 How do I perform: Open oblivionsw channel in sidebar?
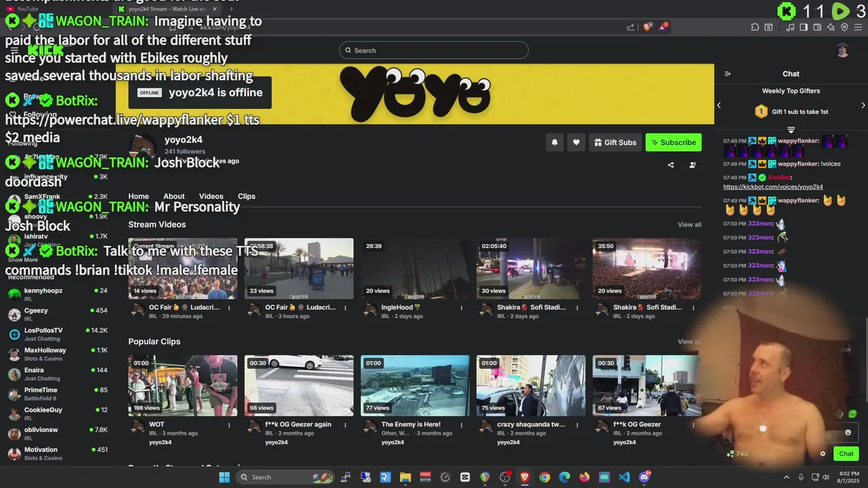pyautogui.click(x=58, y=434)
